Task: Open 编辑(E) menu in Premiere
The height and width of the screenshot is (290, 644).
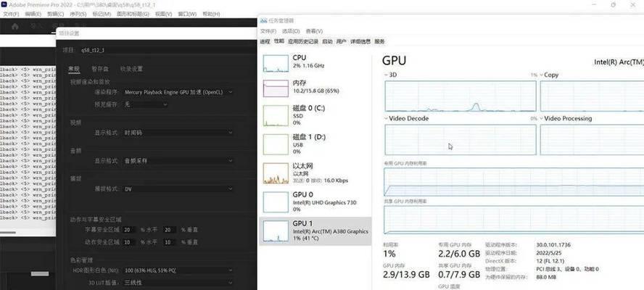Action: (x=33, y=14)
